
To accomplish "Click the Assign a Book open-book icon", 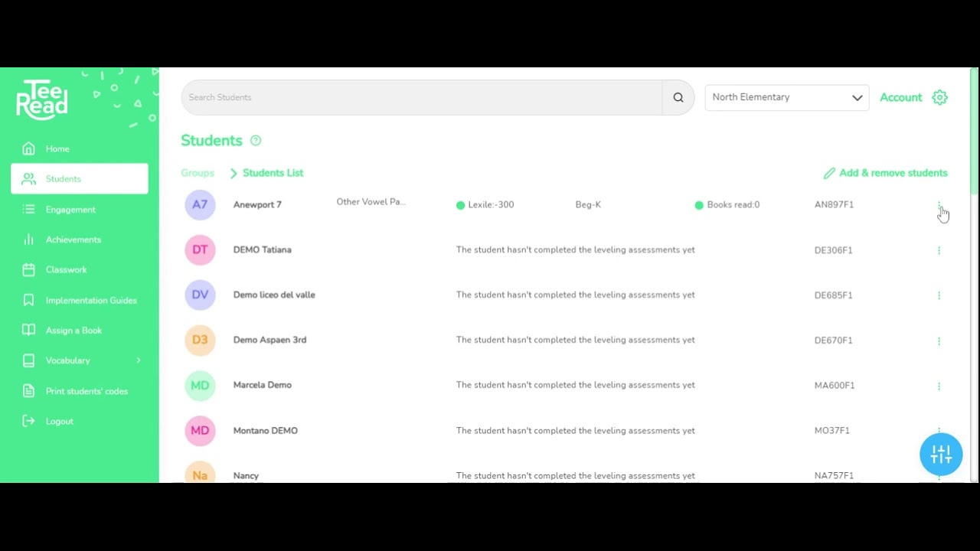I will (x=28, y=330).
